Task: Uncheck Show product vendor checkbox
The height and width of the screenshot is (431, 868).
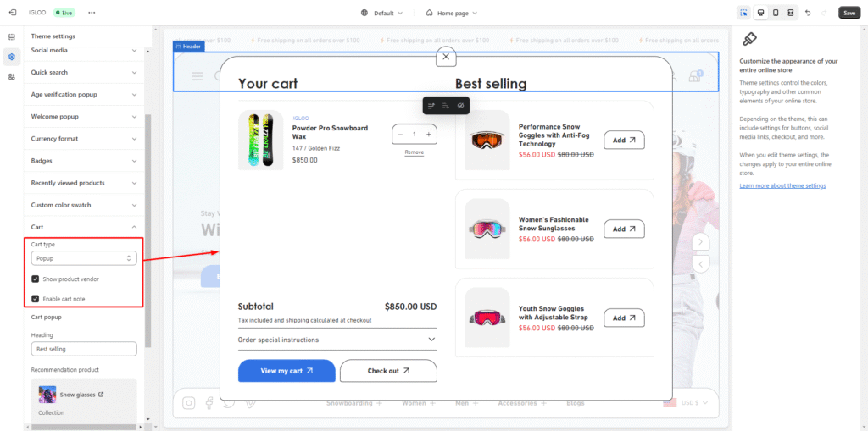Action: (36, 279)
